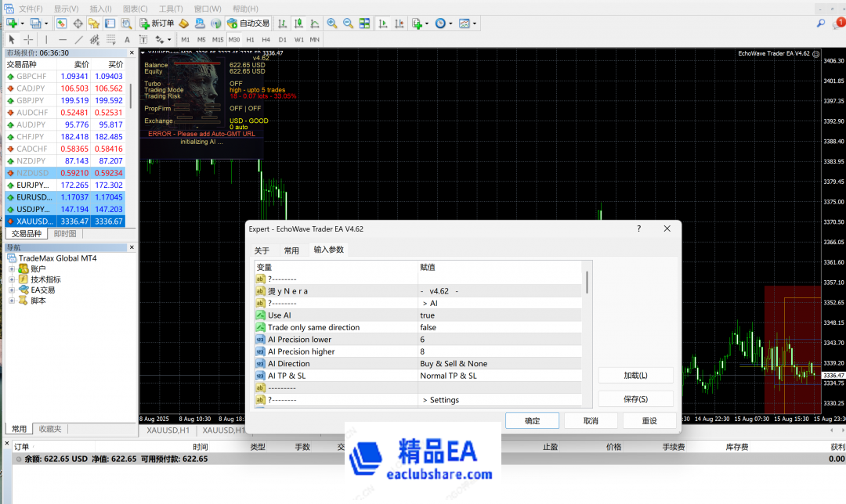Expand the 技术指标 tree node
846x504 pixels.
click(12, 279)
